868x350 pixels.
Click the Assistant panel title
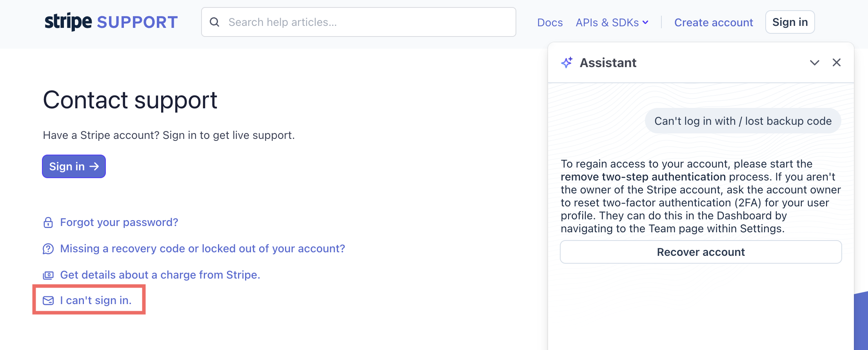coord(608,63)
